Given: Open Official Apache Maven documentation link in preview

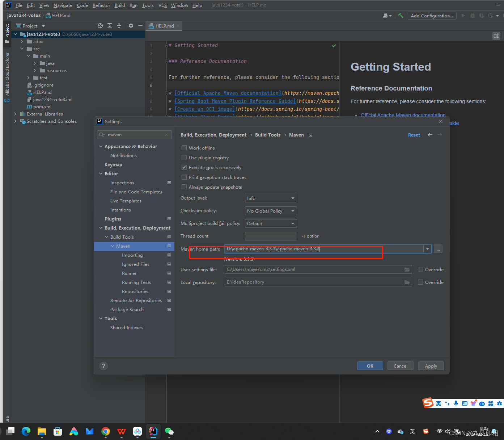Looking at the screenshot, I should [403, 115].
